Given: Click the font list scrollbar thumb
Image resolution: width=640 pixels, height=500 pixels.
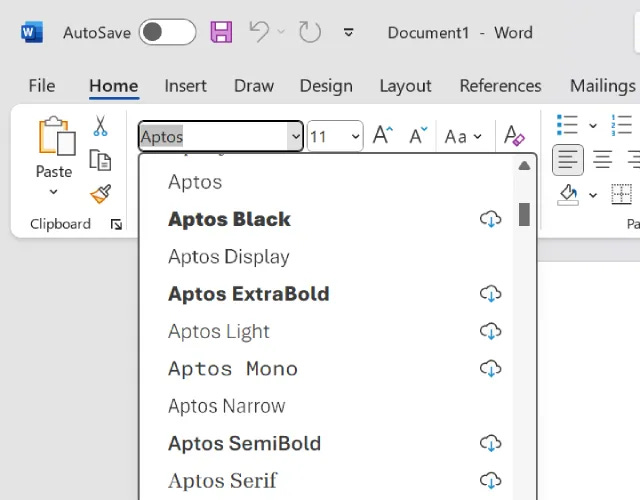Looking at the screenshot, I should pyautogui.click(x=524, y=214).
